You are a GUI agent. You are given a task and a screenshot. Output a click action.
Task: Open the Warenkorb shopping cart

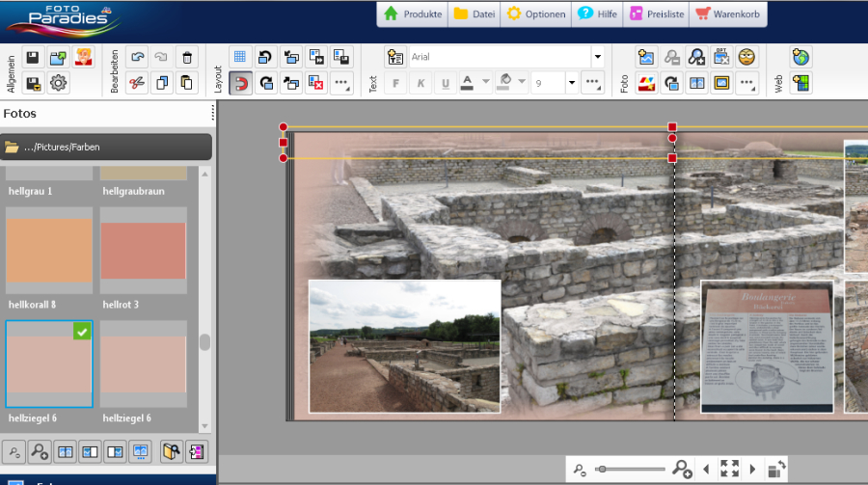(x=728, y=14)
